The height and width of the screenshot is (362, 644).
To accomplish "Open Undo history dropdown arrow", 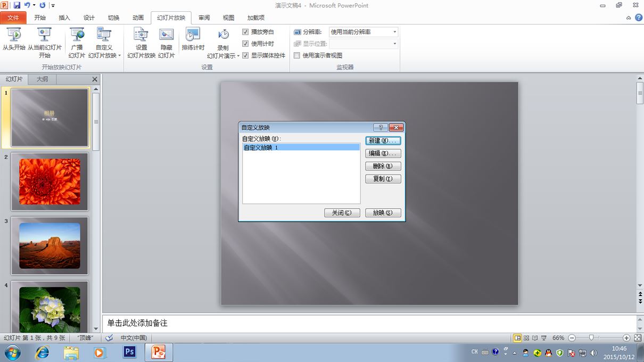I will click(34, 5).
